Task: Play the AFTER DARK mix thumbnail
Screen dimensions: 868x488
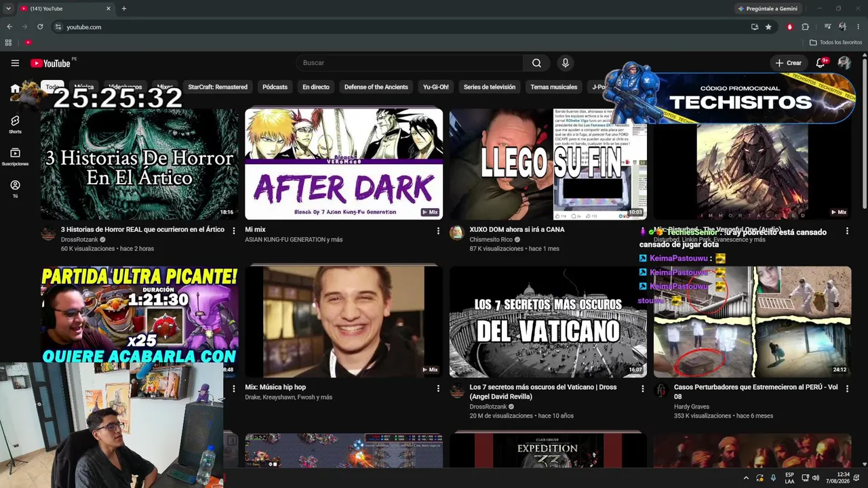Action: click(x=344, y=163)
